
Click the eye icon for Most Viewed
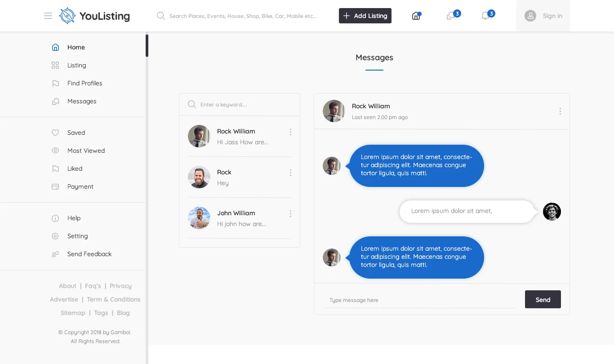(x=55, y=151)
